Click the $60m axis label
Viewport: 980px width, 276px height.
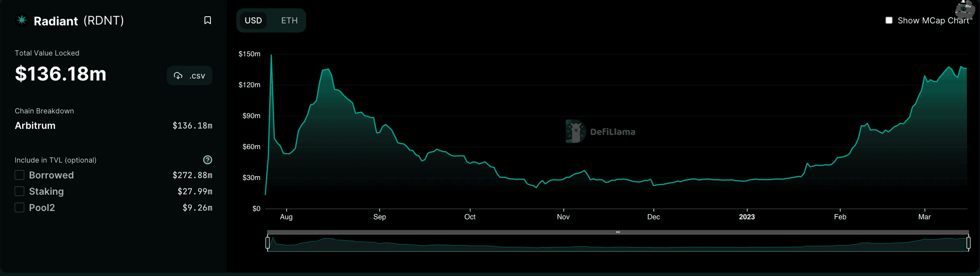click(x=251, y=147)
